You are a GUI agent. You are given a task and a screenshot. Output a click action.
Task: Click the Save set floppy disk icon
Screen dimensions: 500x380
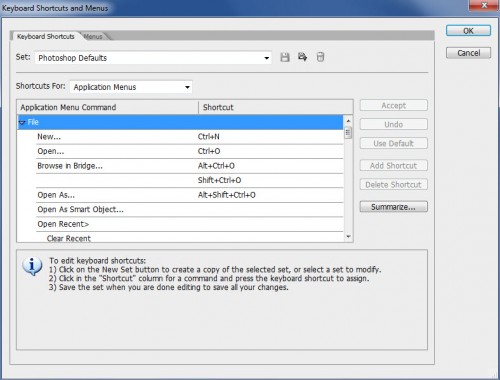(285, 57)
